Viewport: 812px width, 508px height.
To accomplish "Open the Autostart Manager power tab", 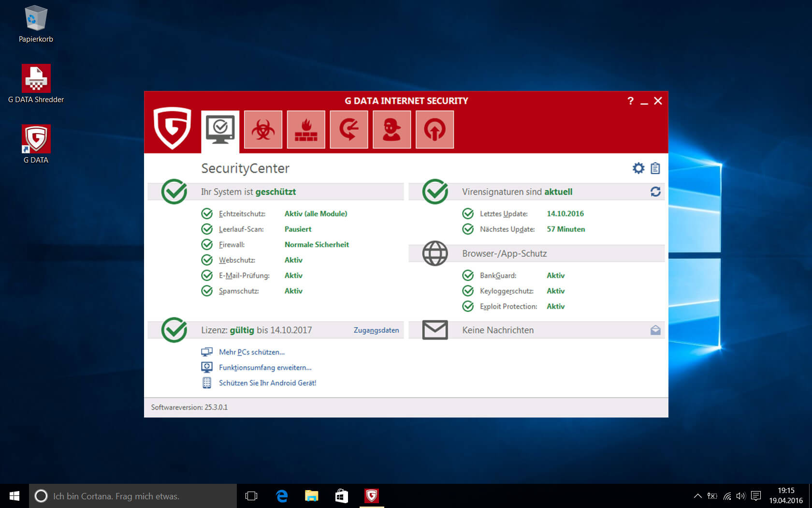I will [435, 129].
